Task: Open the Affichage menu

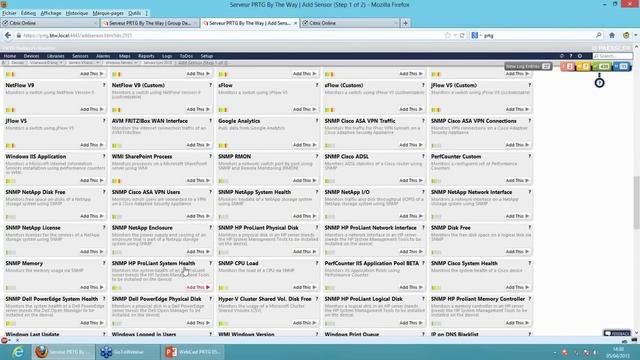Action: click(51, 13)
